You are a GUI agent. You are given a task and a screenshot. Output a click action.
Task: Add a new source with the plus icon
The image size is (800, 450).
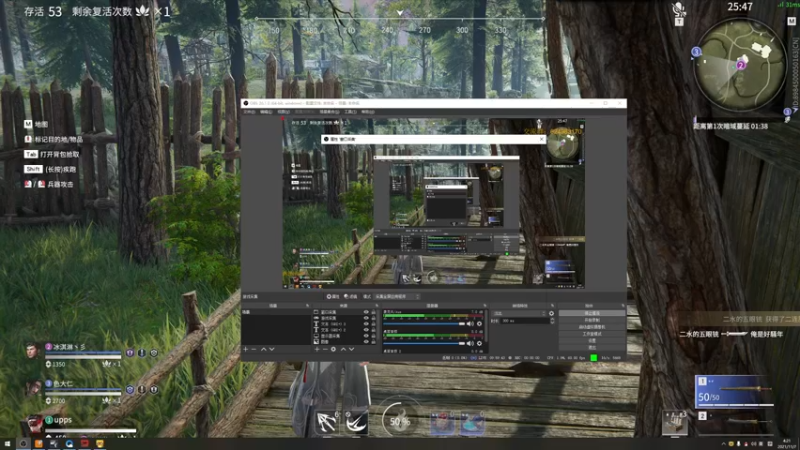click(317, 349)
